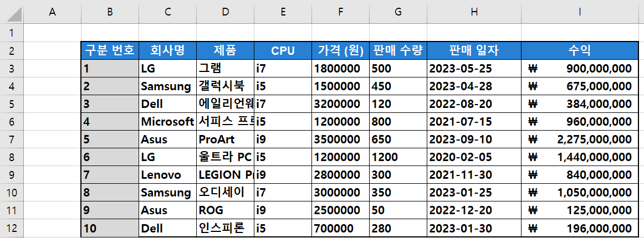Select the revenue cell 1,050,000,000
644x238 pixels.
pyautogui.click(x=580, y=193)
